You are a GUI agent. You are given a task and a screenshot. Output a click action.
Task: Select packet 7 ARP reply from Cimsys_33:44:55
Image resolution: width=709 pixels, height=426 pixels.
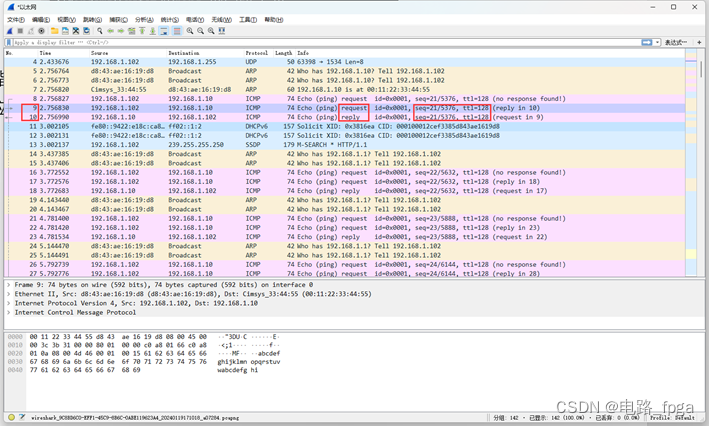pos(345,89)
